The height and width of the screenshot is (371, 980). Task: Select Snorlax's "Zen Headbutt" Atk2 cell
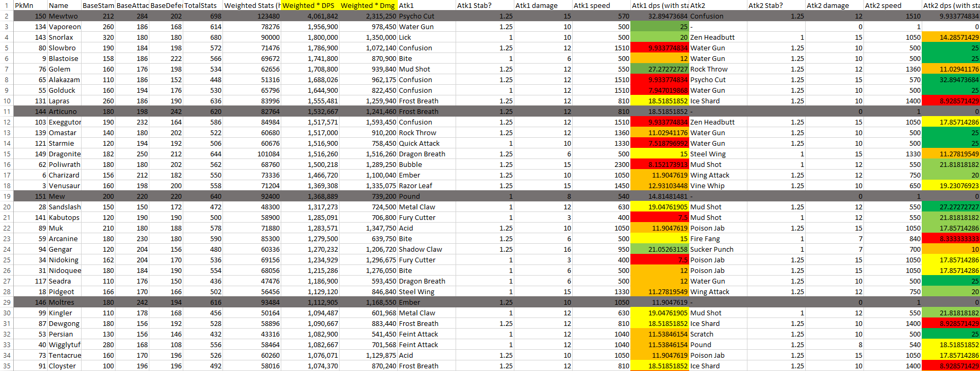click(718, 37)
